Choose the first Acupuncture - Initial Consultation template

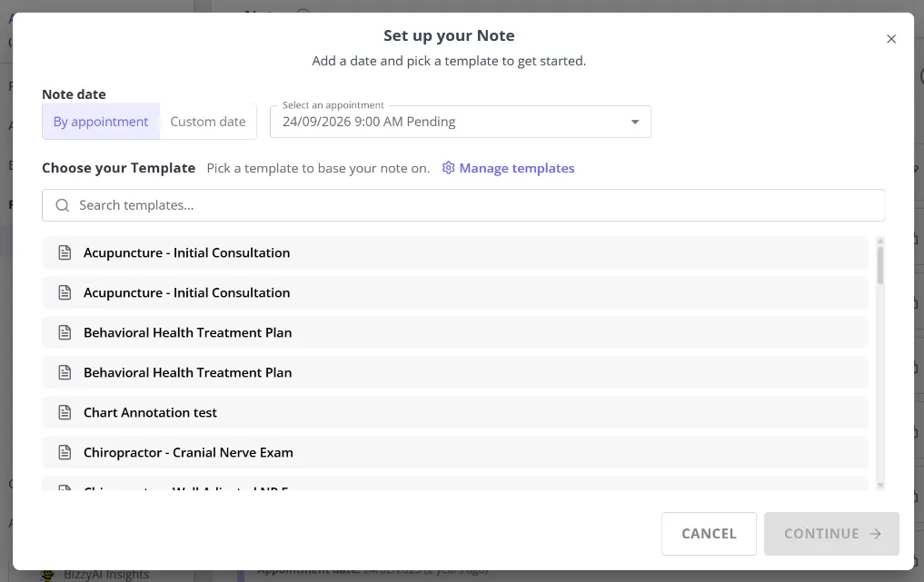[455, 252]
